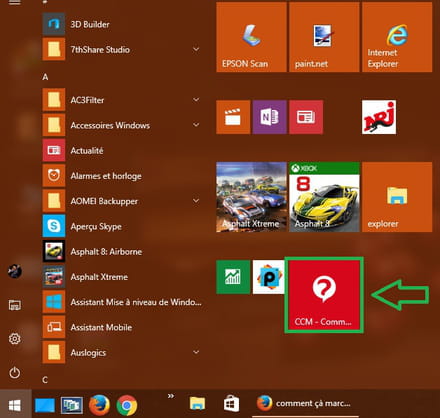Open the blue desktop taskbar icon
Viewport: 440px width, 418px height.
pos(45,405)
